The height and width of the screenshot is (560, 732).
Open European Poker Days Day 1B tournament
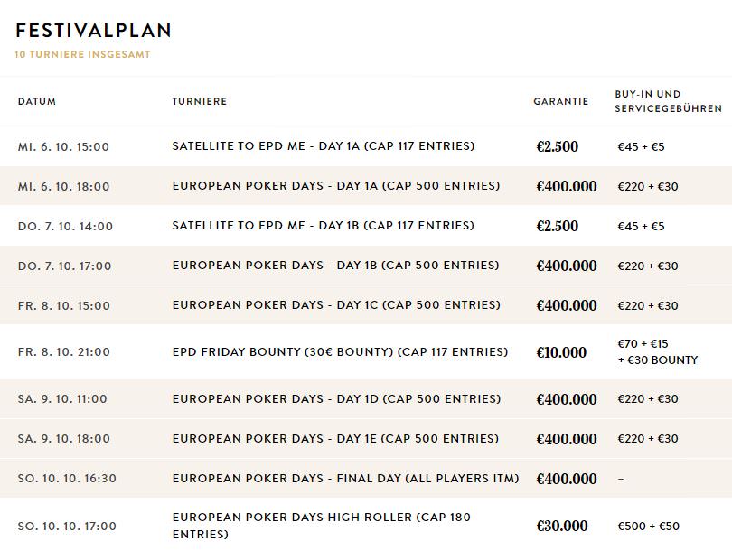pyautogui.click(x=335, y=266)
